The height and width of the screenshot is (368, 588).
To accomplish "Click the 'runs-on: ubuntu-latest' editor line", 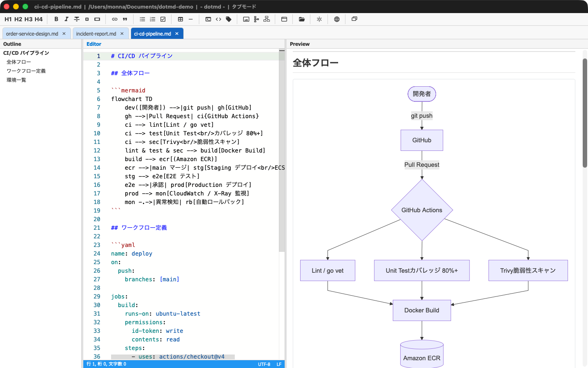I will tap(163, 314).
